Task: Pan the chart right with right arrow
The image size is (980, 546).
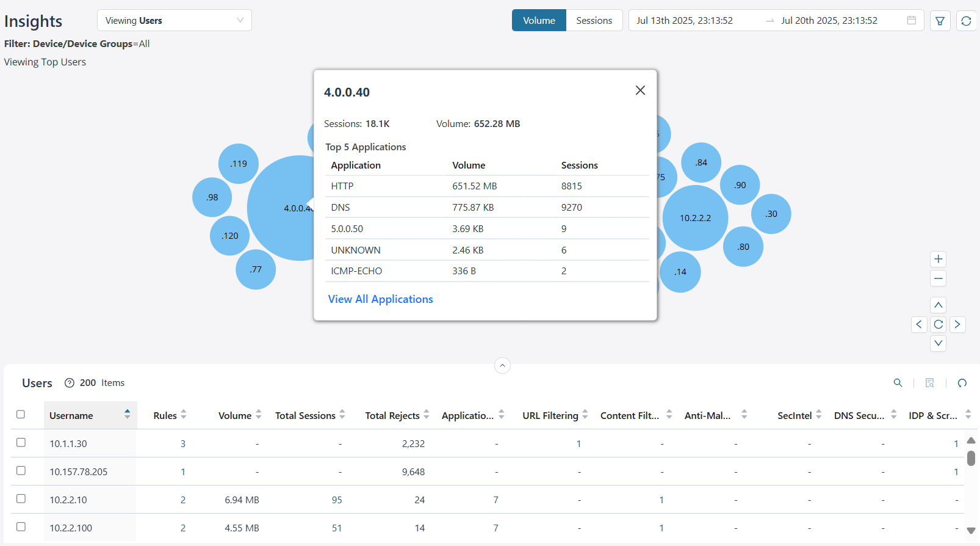Action: click(957, 324)
